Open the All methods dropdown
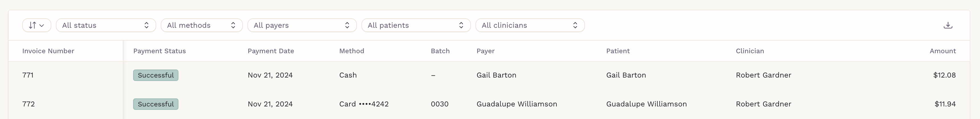The image size is (980, 119). [x=202, y=25]
